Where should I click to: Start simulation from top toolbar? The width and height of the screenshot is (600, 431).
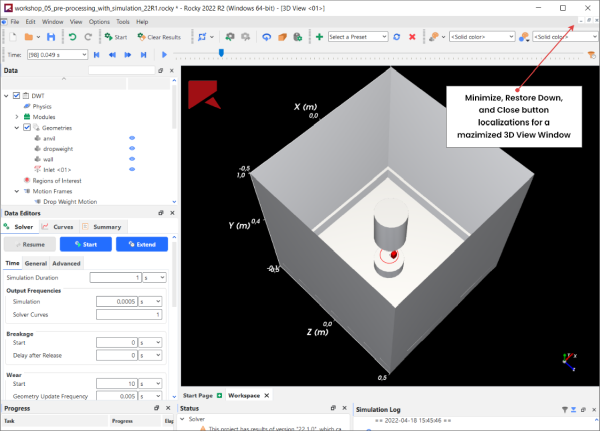115,37
